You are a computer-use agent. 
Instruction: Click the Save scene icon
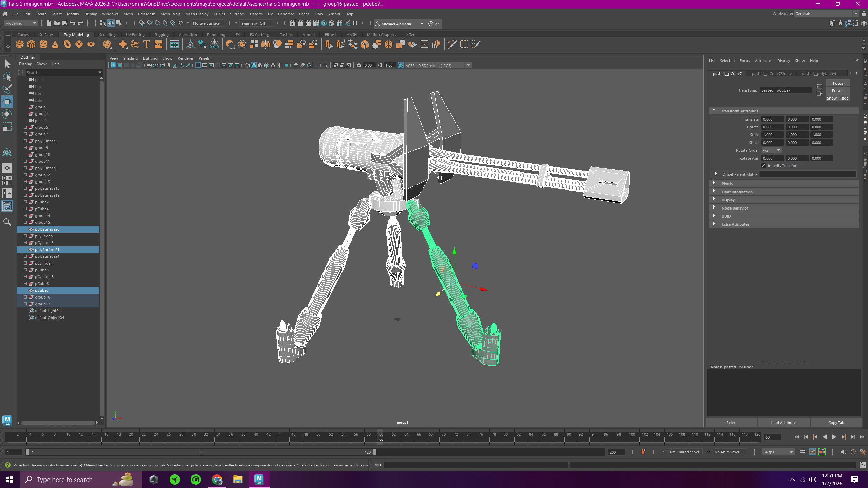[x=64, y=23]
